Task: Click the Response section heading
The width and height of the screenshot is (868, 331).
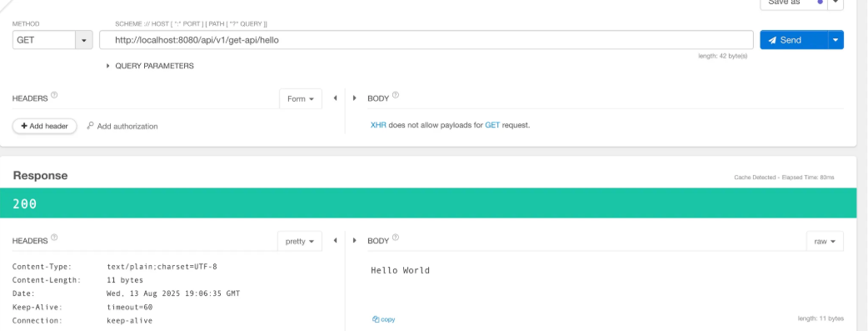Action: (x=41, y=175)
